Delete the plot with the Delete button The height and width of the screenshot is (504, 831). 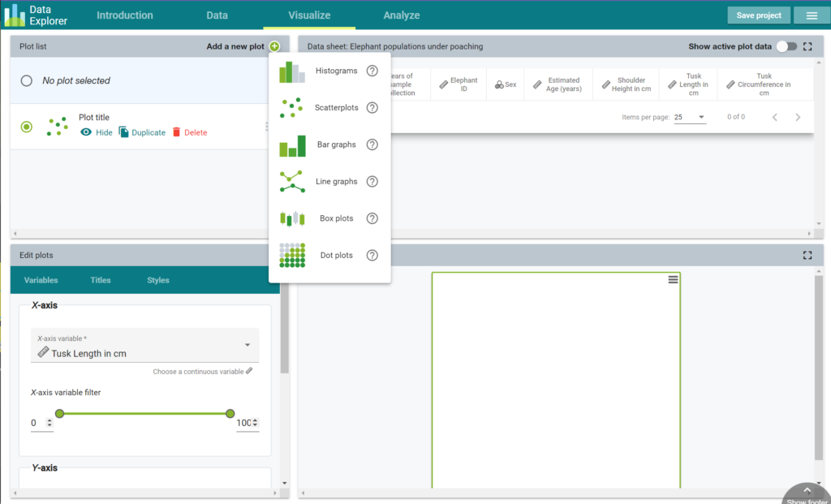[x=189, y=132]
